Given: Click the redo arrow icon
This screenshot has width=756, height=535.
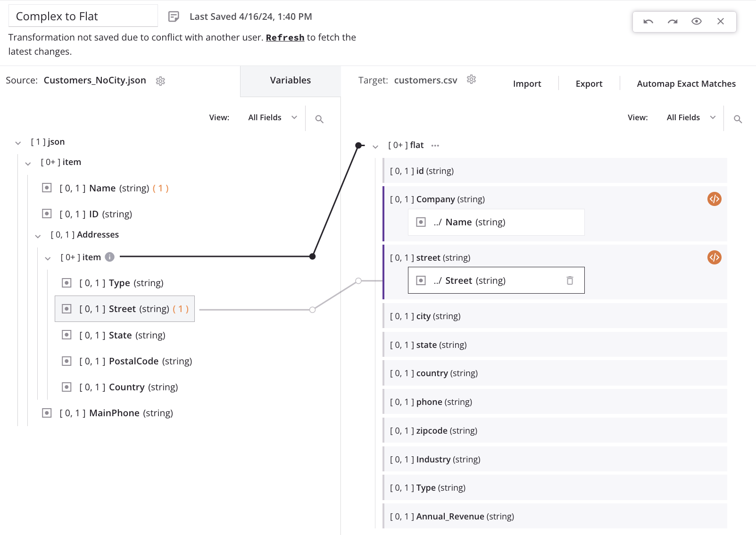Looking at the screenshot, I should coord(673,21).
